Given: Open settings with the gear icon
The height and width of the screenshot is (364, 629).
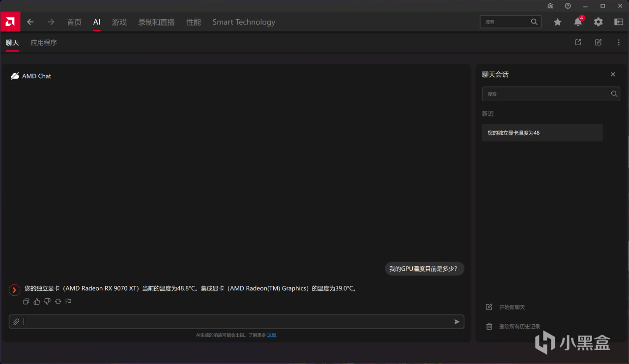Looking at the screenshot, I should coord(598,22).
